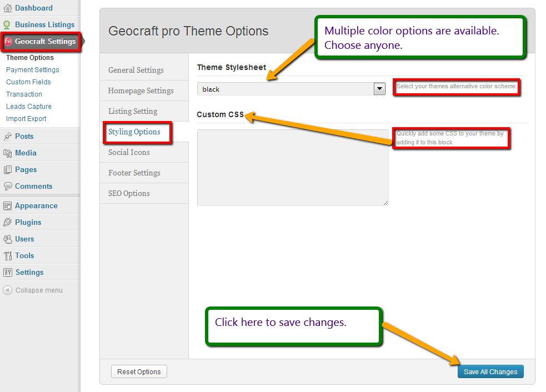This screenshot has width=546, height=392.
Task: Open Payment Settings submenu link
Action: (33, 70)
